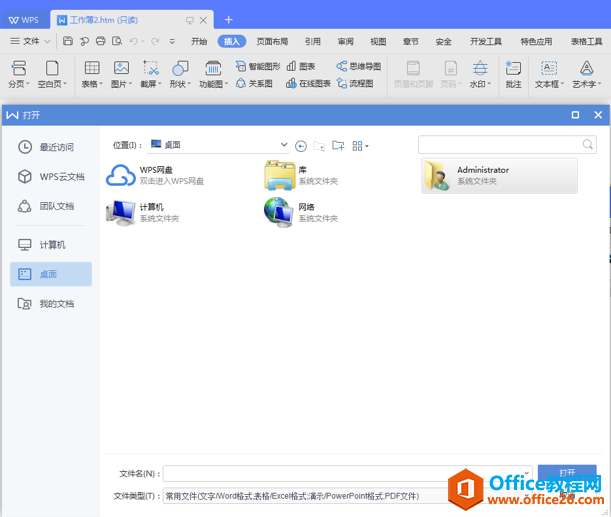
Task: Switch to the 引用 ribbon tab
Action: point(313,41)
